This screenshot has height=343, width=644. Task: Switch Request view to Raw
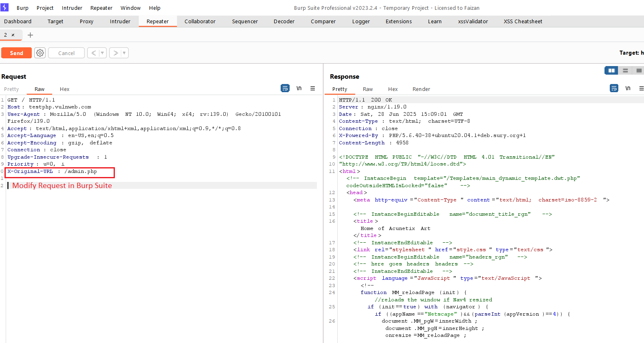(x=40, y=89)
